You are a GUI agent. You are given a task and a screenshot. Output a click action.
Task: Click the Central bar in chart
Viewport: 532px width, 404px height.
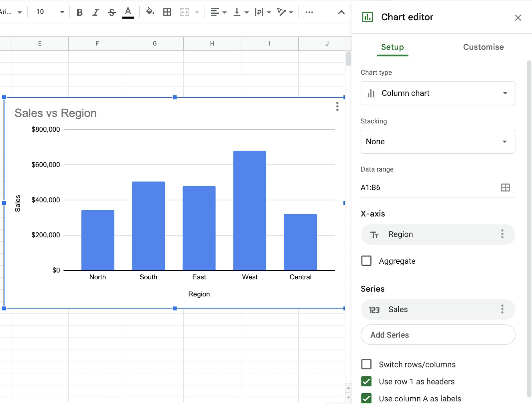click(x=300, y=242)
